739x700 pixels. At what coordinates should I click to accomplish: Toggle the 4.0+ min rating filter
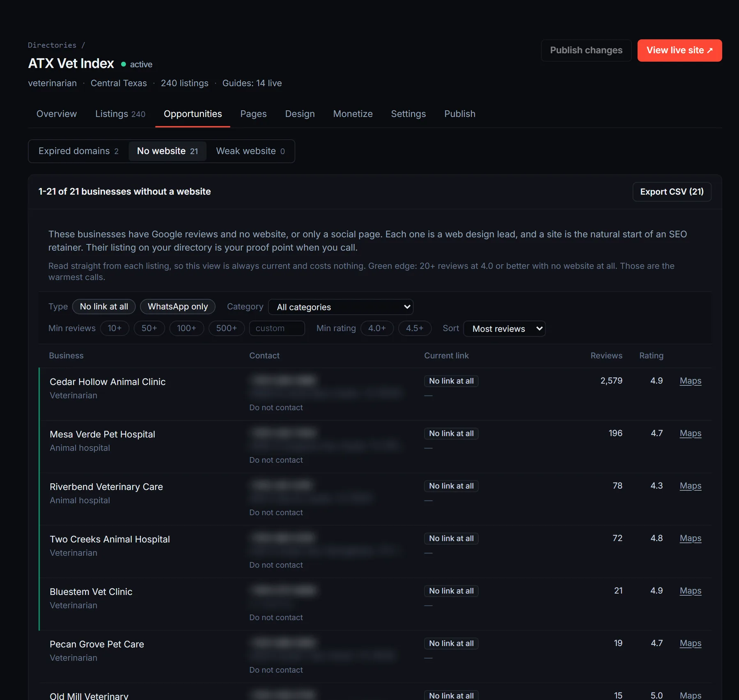click(377, 328)
